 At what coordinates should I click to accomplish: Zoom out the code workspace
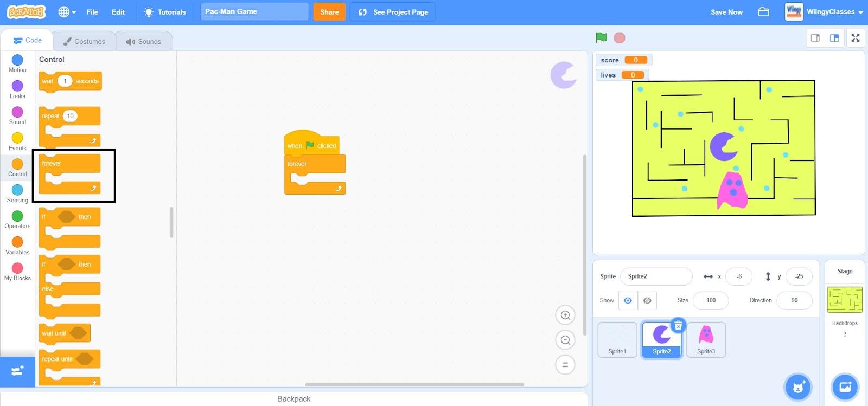pyautogui.click(x=565, y=340)
